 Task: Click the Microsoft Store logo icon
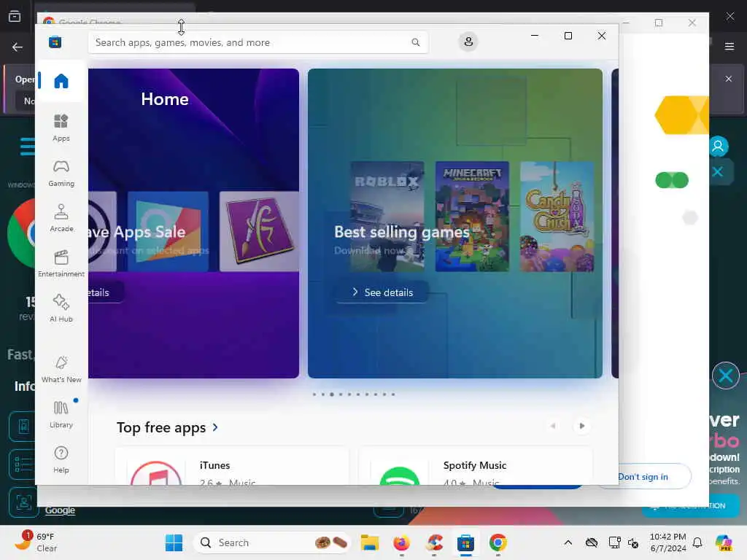point(55,42)
